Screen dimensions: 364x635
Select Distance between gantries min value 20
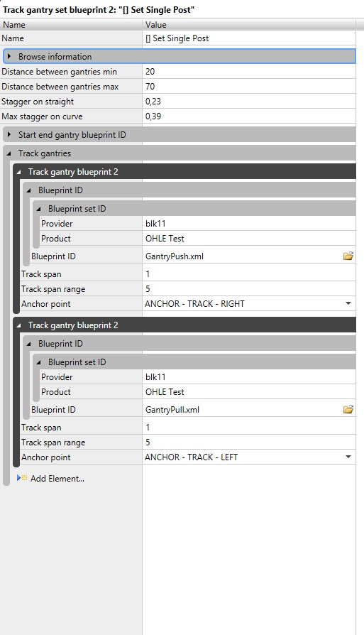(249, 72)
